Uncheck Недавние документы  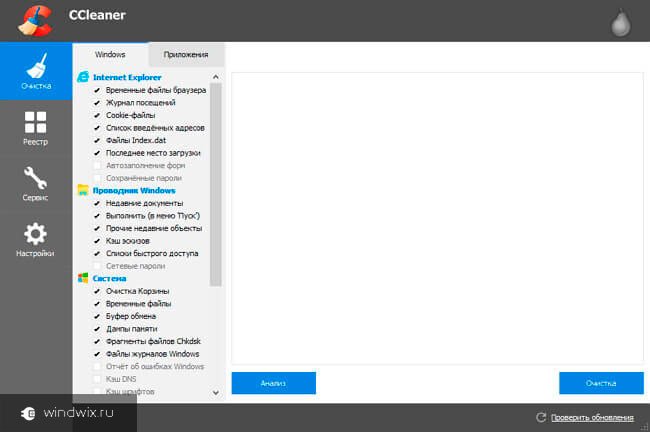pos(97,203)
